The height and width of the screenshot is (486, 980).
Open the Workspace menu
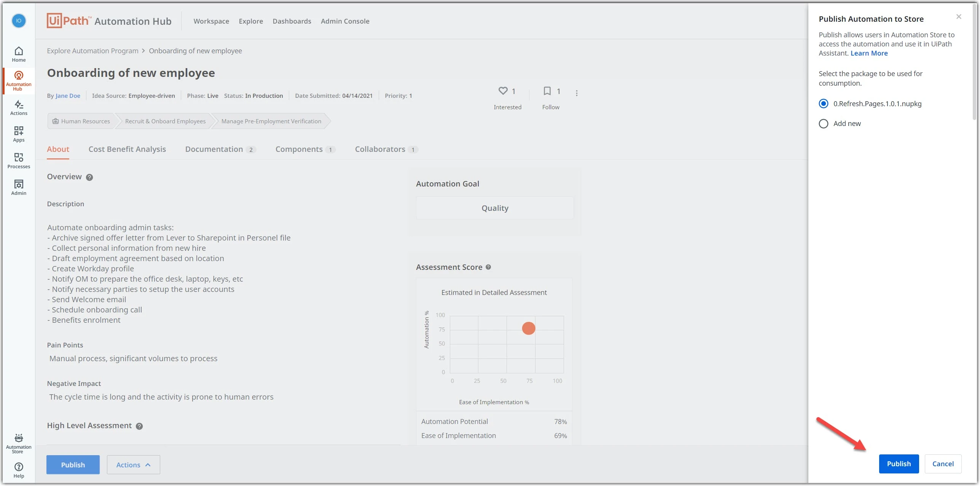click(x=211, y=21)
